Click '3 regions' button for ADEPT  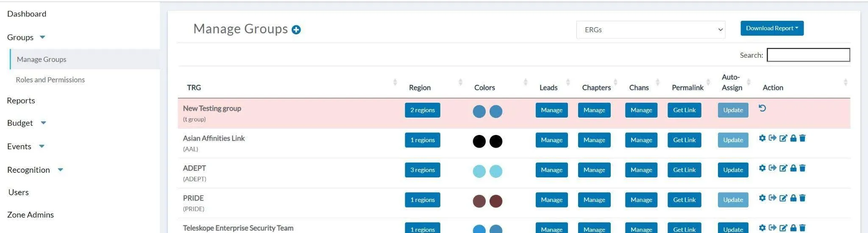[423, 170]
